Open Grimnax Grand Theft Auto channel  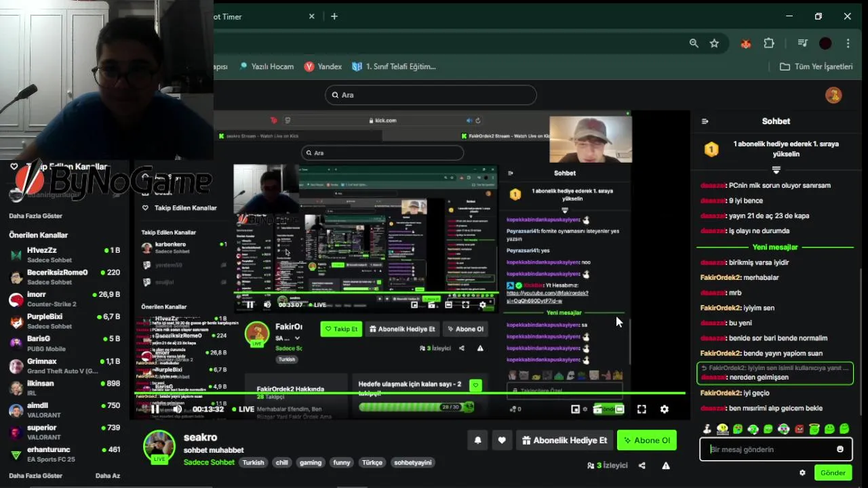(64, 366)
